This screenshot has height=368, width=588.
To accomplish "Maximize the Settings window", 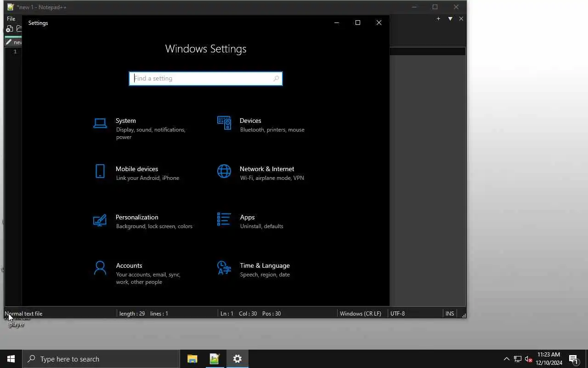I will (x=358, y=23).
